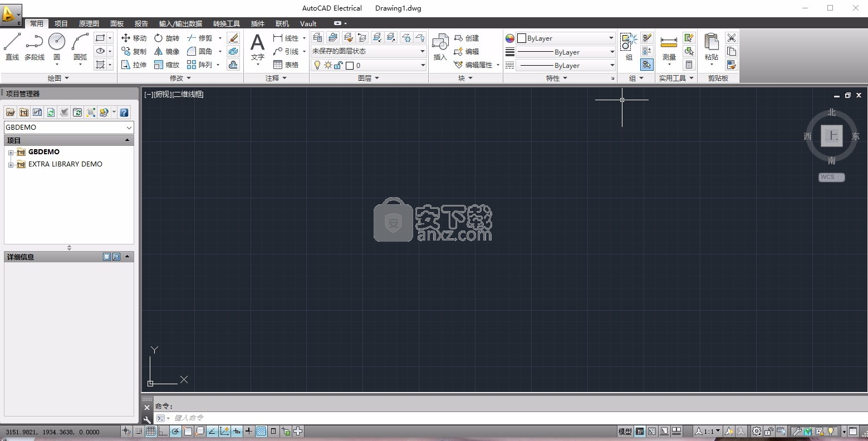Select the Line (直线) drawing tool

click(12, 46)
